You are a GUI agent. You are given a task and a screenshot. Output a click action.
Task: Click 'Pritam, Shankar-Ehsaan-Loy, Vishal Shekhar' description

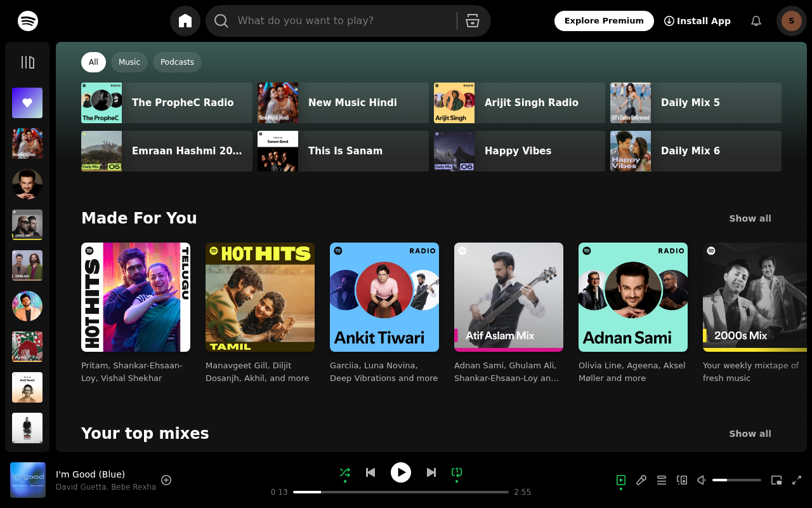click(x=132, y=371)
